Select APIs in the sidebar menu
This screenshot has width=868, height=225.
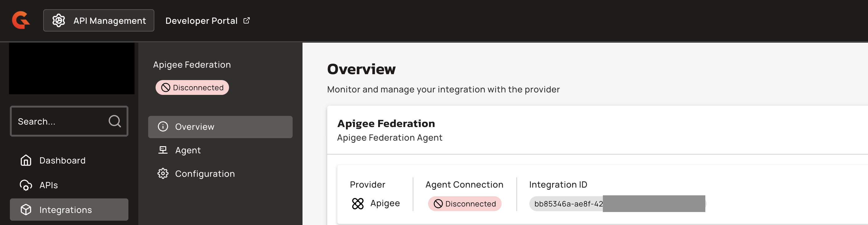click(x=48, y=185)
